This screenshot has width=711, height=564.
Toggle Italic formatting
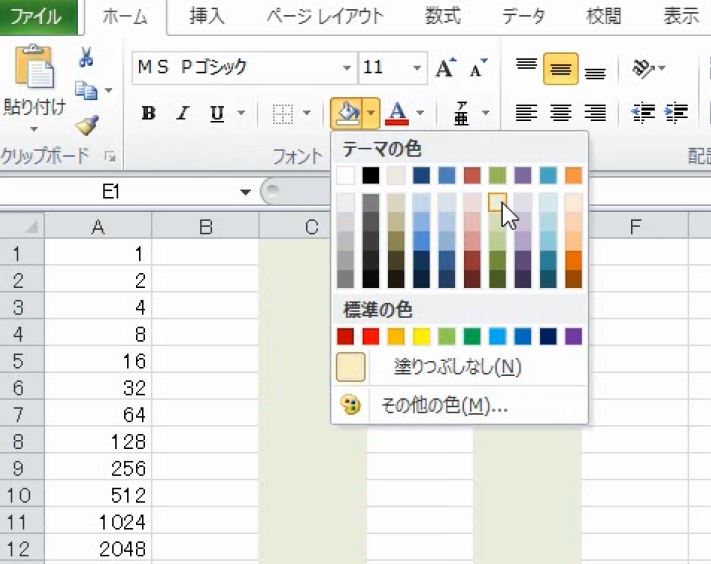pyautogui.click(x=183, y=113)
